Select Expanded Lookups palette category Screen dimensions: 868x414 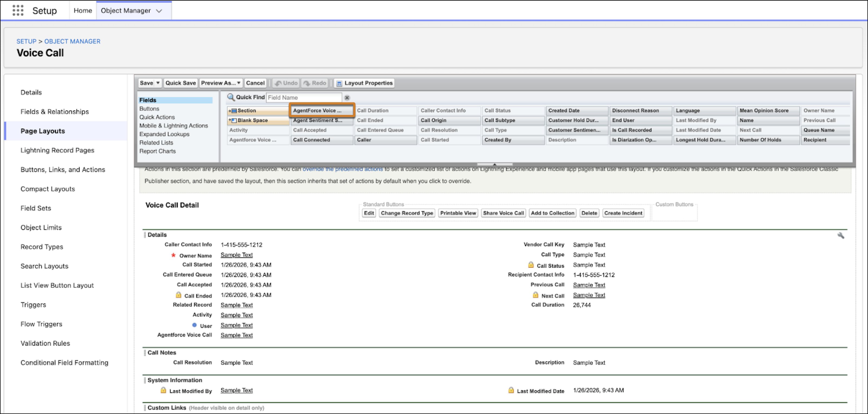coord(164,134)
